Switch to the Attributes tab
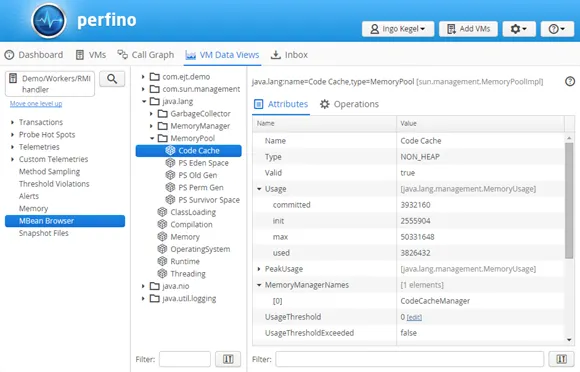580x372 pixels. [x=281, y=104]
